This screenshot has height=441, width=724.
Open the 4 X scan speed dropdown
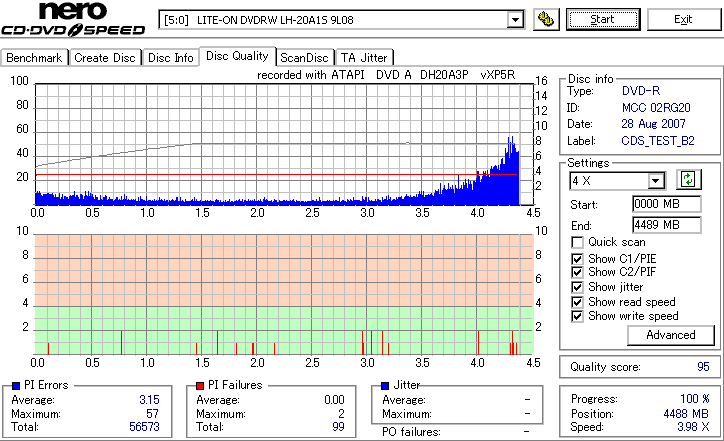coord(655,181)
